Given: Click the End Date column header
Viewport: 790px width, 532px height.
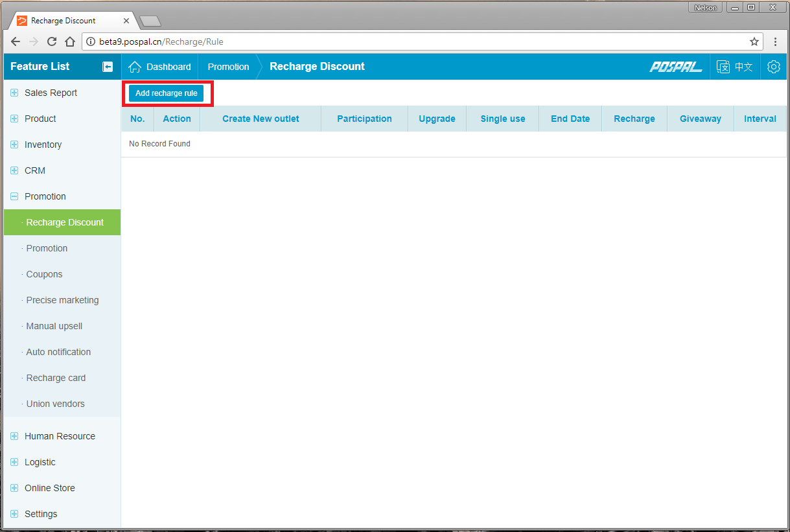Looking at the screenshot, I should [570, 119].
